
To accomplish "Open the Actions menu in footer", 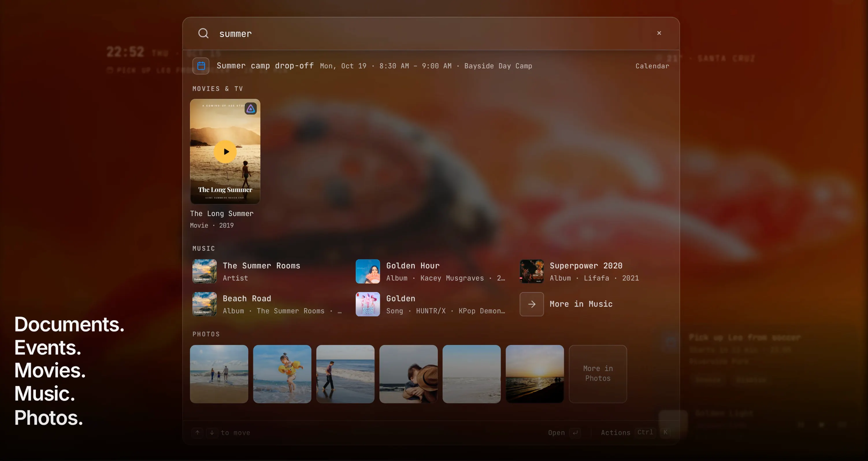I will [x=615, y=433].
